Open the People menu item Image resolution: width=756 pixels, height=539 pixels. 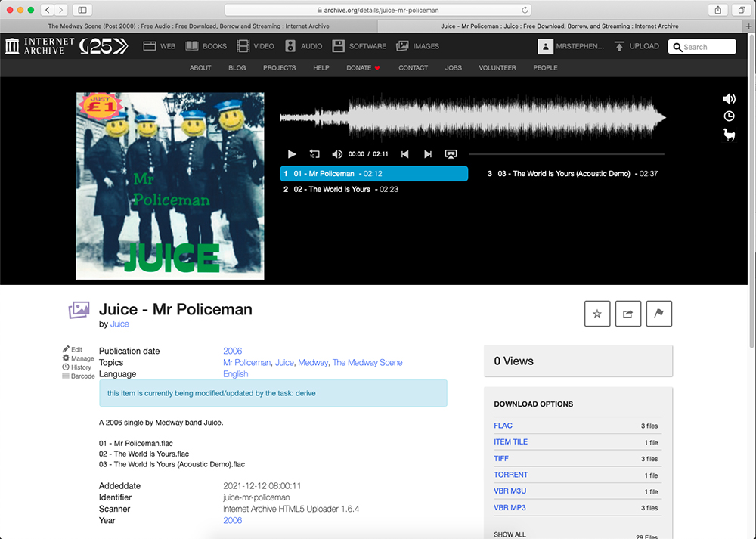(x=545, y=68)
